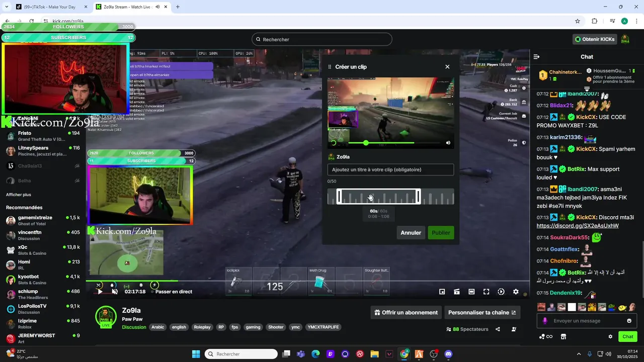Click the clip preview volume icon

(x=448, y=143)
